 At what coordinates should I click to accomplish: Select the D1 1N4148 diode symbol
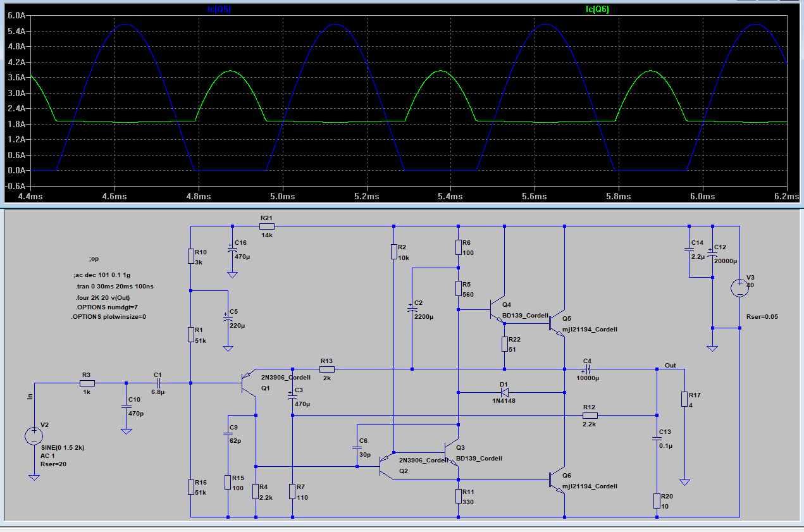coord(505,392)
